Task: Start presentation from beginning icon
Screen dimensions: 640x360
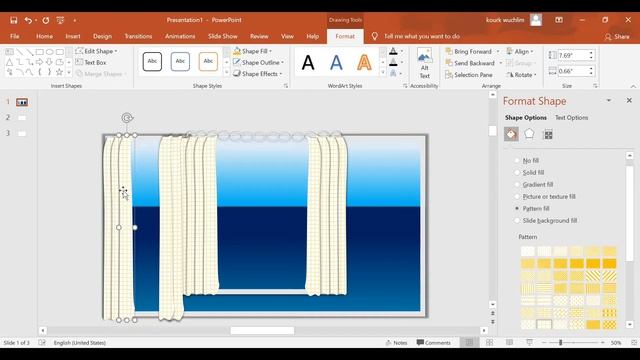Action: pos(60,20)
